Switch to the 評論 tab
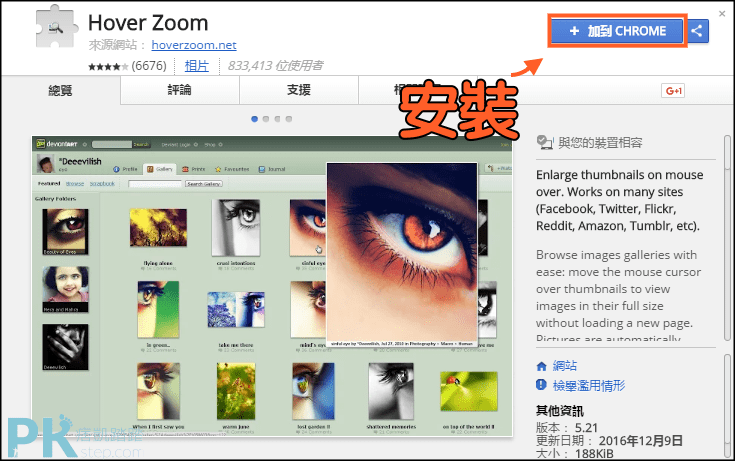 (x=180, y=90)
